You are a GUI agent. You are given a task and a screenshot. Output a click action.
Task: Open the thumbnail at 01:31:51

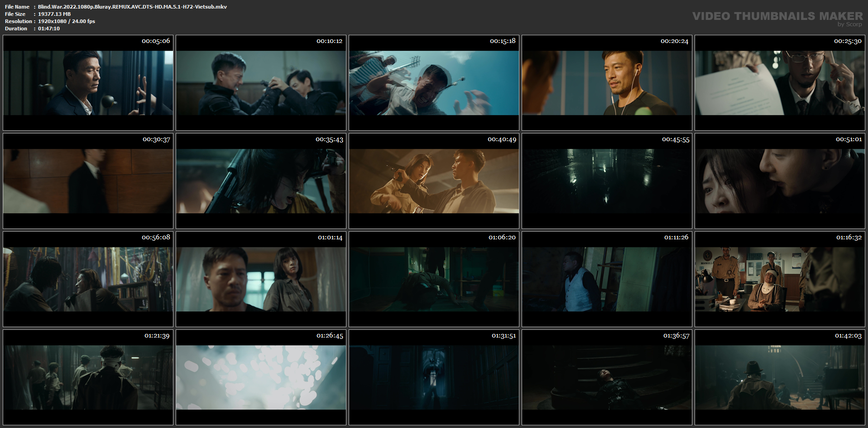434,377
